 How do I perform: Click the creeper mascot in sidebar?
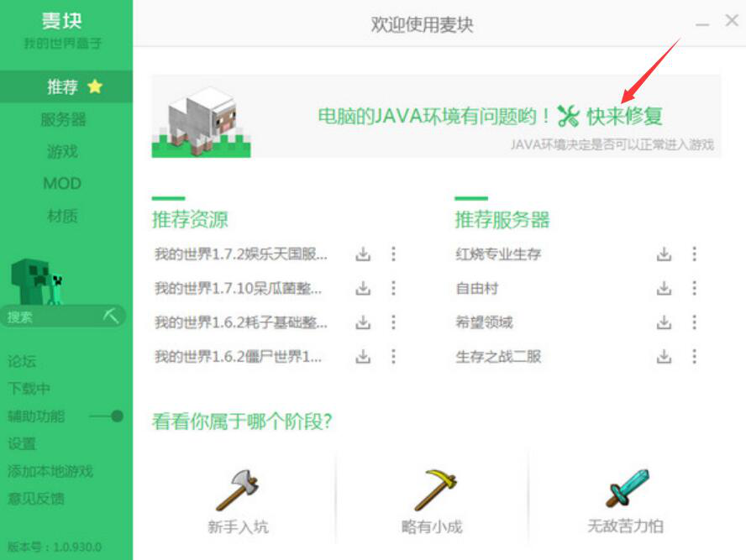[x=37, y=282]
